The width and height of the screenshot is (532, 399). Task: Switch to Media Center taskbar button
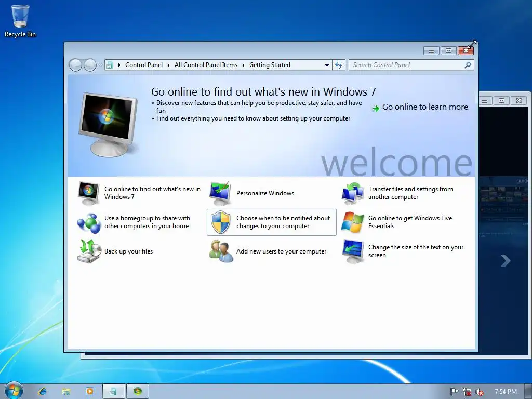point(137,392)
